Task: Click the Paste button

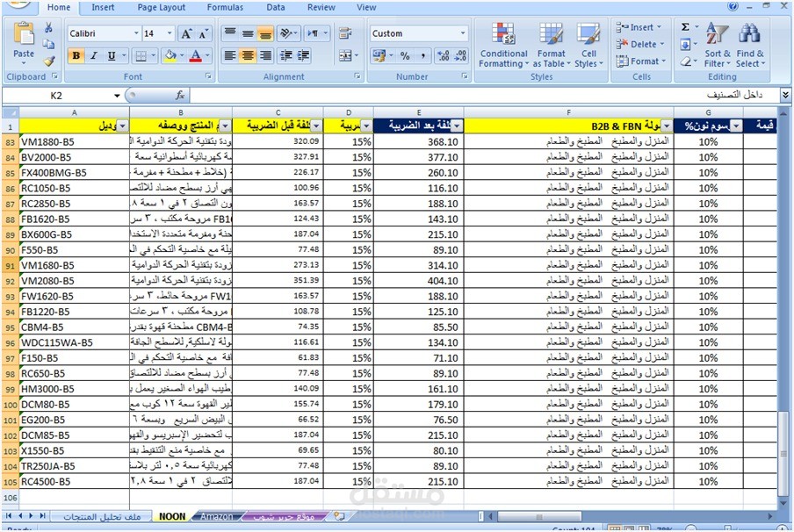Action: pos(24,44)
